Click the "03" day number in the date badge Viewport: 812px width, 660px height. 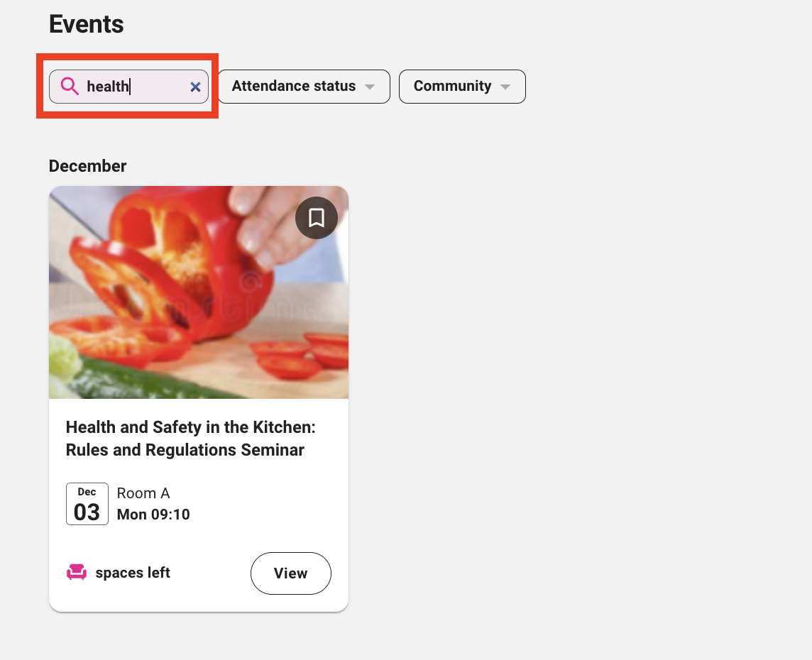[x=87, y=512]
